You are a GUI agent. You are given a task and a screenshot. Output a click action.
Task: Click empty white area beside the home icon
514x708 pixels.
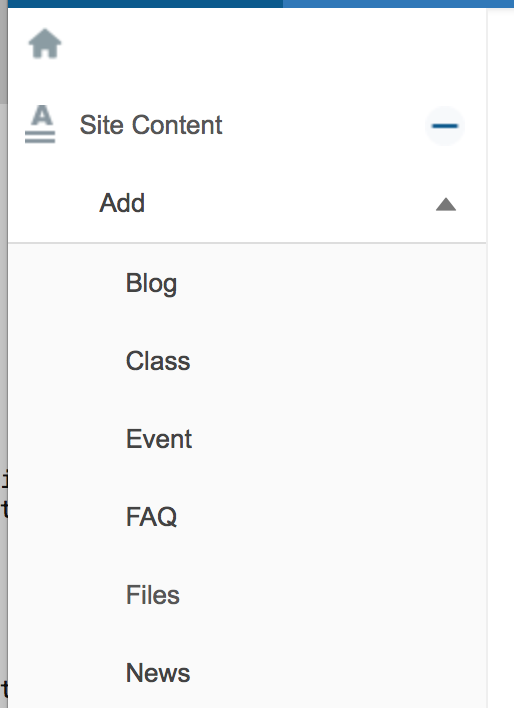[x=271, y=44]
